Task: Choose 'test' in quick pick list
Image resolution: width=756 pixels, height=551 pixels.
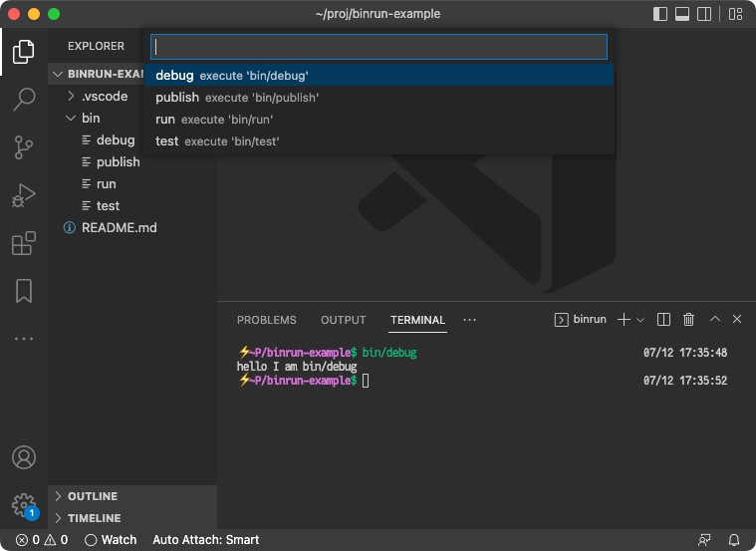Action: (378, 141)
